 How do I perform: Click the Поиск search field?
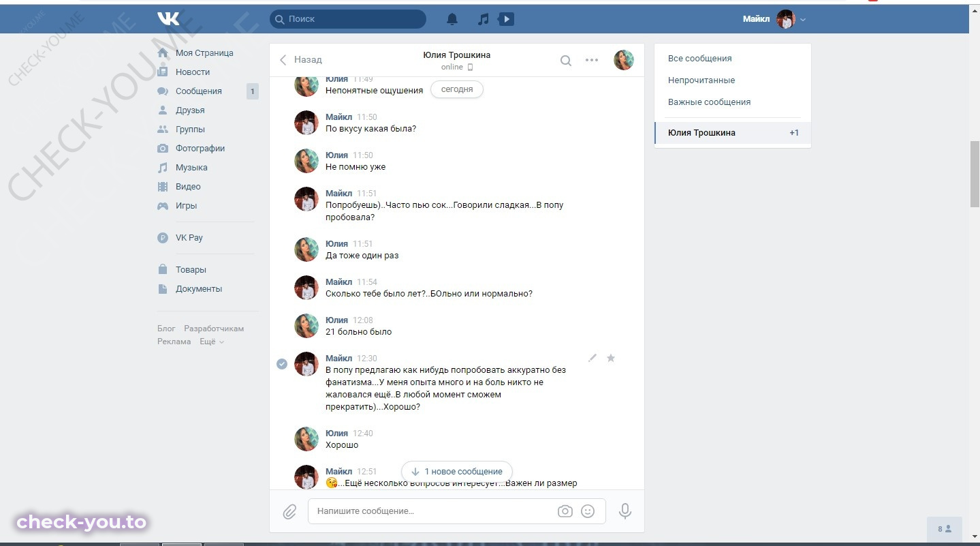[348, 19]
